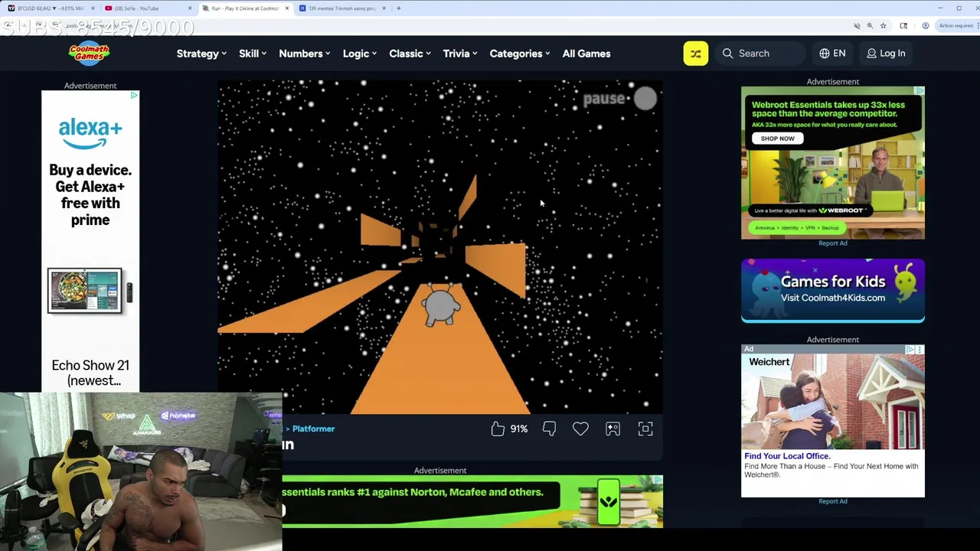
Task: Report the Webroot ad
Action: (x=833, y=243)
